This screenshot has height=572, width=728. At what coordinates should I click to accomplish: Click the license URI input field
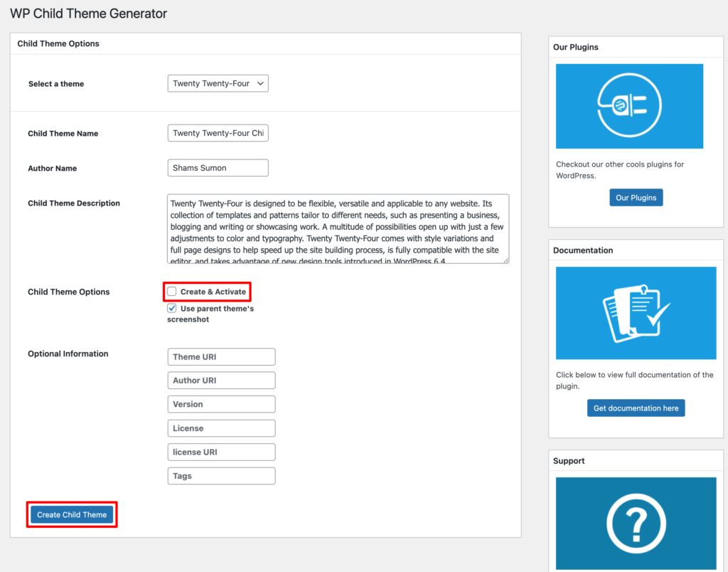pyautogui.click(x=222, y=452)
